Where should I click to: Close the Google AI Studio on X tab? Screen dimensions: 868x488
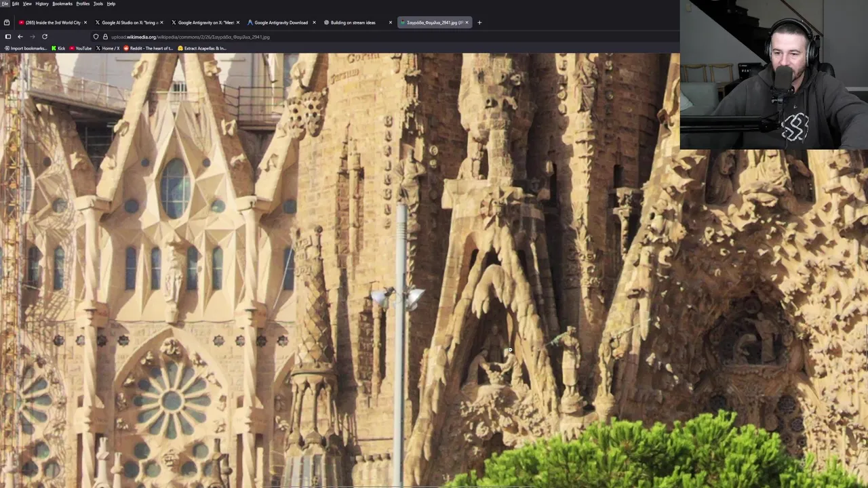click(161, 22)
